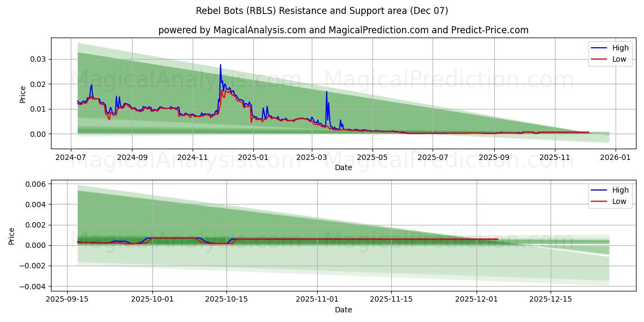This screenshot has height=322, width=644.
Task: Click the '0.02' price tick label
Action: [x=39, y=84]
